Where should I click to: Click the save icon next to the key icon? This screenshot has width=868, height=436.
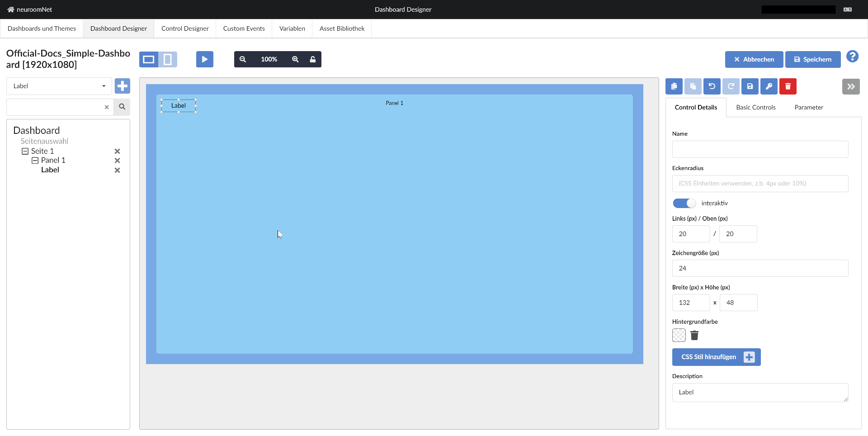[x=750, y=86]
